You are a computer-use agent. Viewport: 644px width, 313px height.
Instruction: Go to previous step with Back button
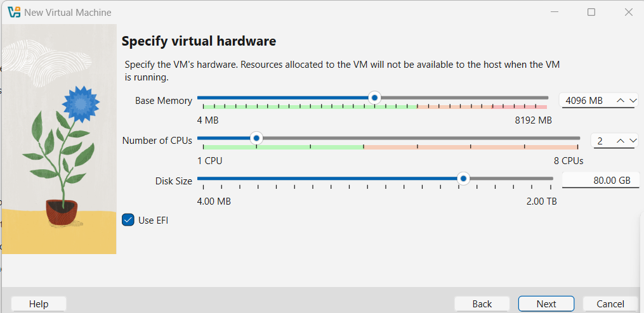[482, 304]
